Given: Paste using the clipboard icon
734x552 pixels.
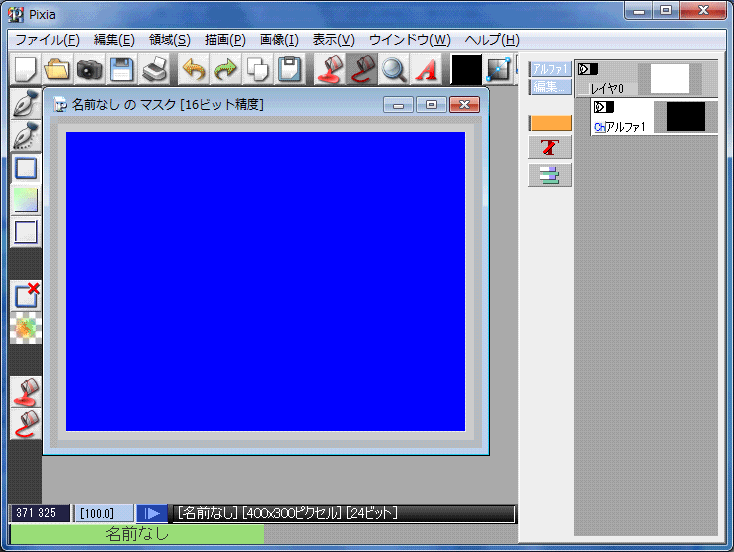Looking at the screenshot, I should 289,69.
